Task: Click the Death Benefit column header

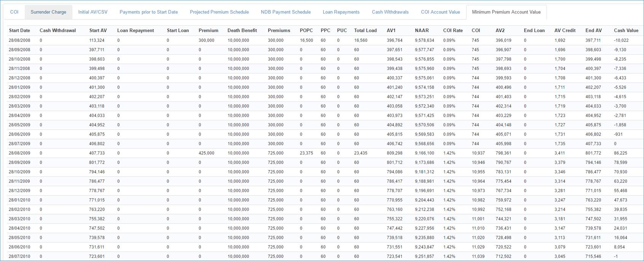Action: click(242, 30)
